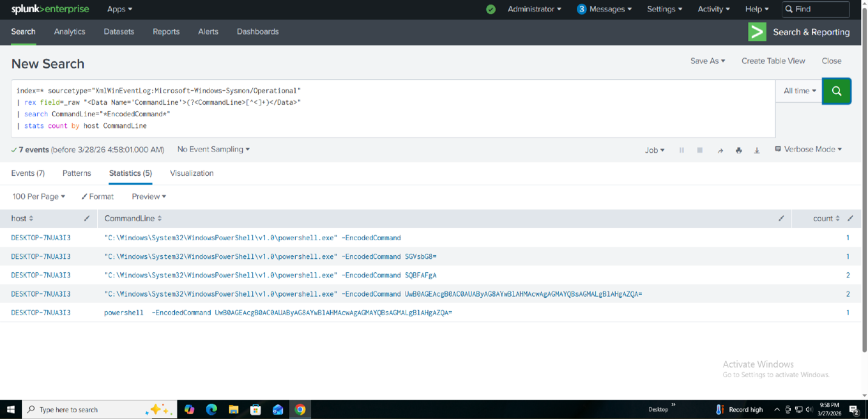Pause the running search job
Image resolution: width=868 pixels, height=419 pixels.
point(682,150)
